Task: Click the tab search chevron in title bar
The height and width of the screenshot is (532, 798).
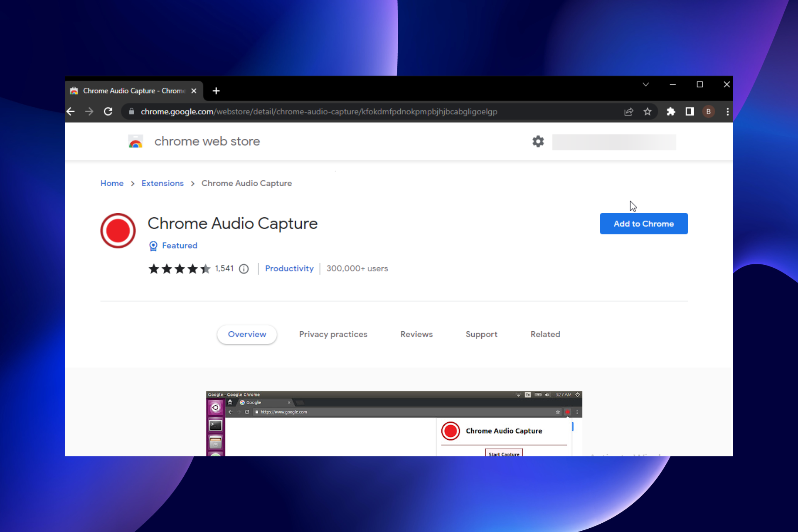Action: pos(645,84)
